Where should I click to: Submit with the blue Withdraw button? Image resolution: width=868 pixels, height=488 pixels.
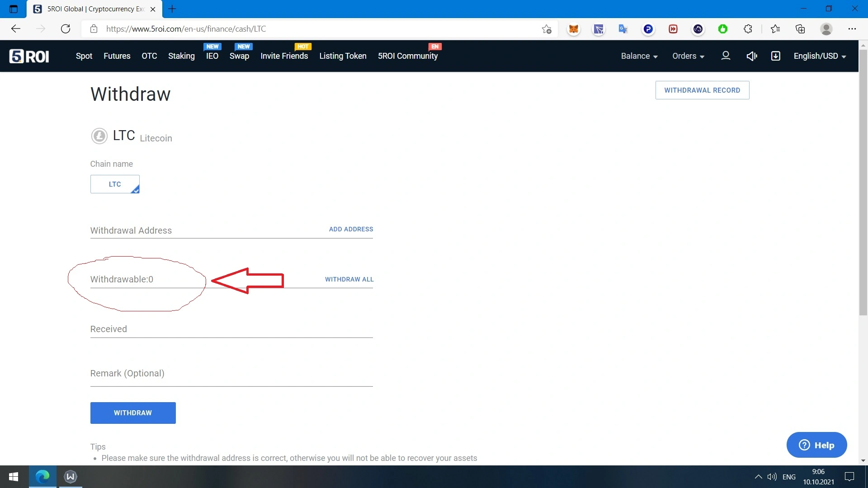coord(133,413)
